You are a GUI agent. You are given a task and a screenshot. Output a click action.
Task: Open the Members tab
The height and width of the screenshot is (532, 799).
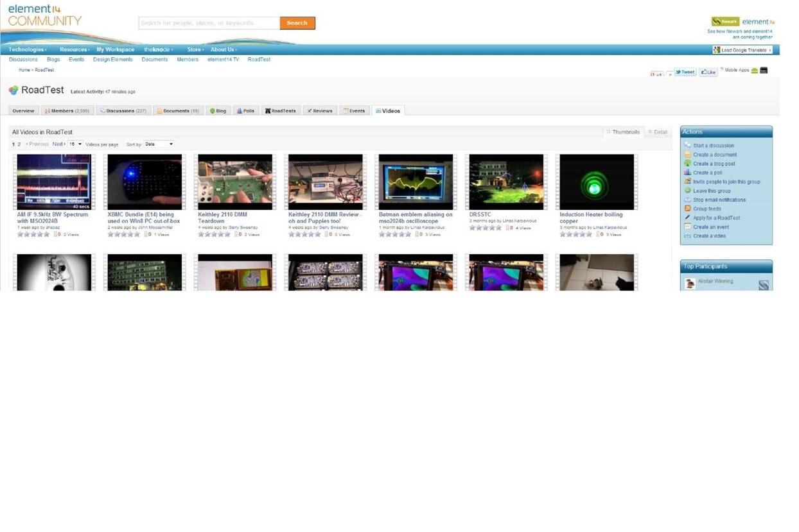67,111
